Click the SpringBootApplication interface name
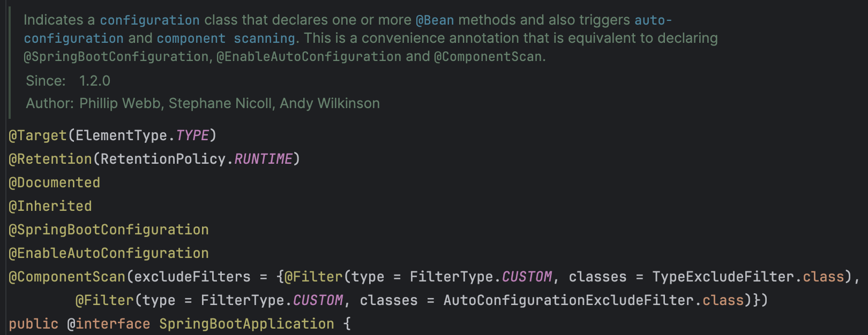The width and height of the screenshot is (868, 335). coord(246,324)
